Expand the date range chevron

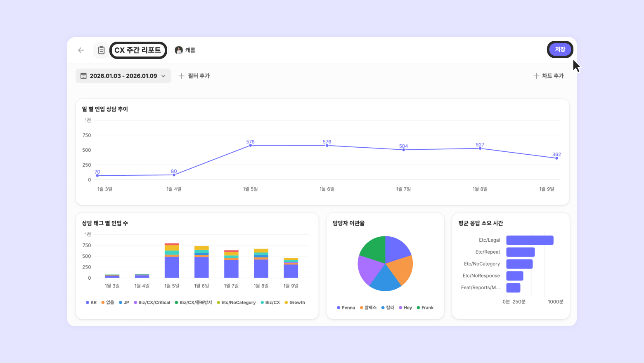[163, 76]
